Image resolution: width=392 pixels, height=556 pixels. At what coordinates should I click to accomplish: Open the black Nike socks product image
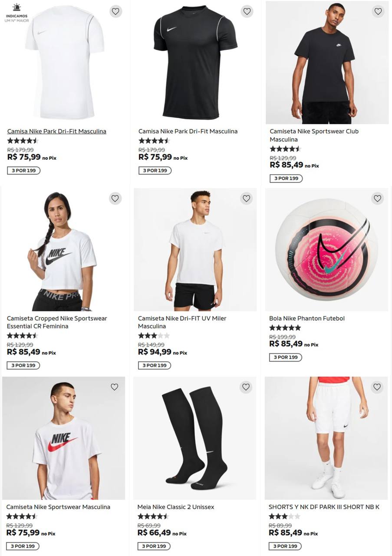pos(194,438)
